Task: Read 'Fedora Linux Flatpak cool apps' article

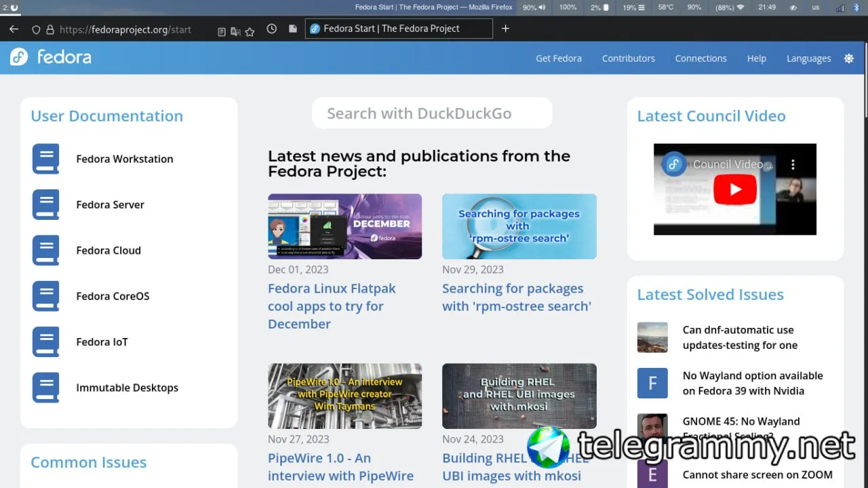Action: (x=332, y=306)
